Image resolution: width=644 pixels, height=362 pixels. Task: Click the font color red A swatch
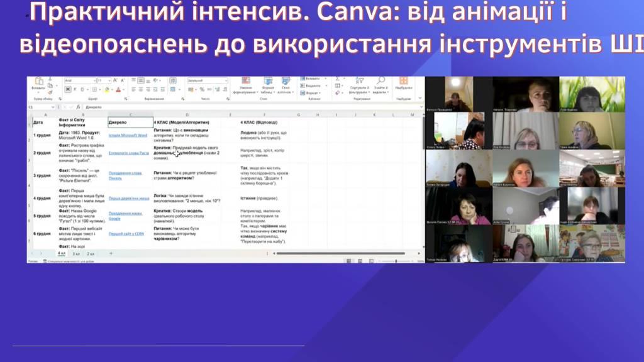point(118,90)
